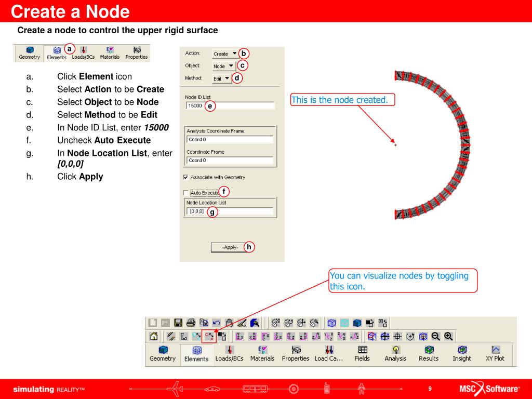Click the lower Coordinate Frame Coord 0 field
Image resolution: width=532 pixels, height=399 pixels.
pos(230,160)
